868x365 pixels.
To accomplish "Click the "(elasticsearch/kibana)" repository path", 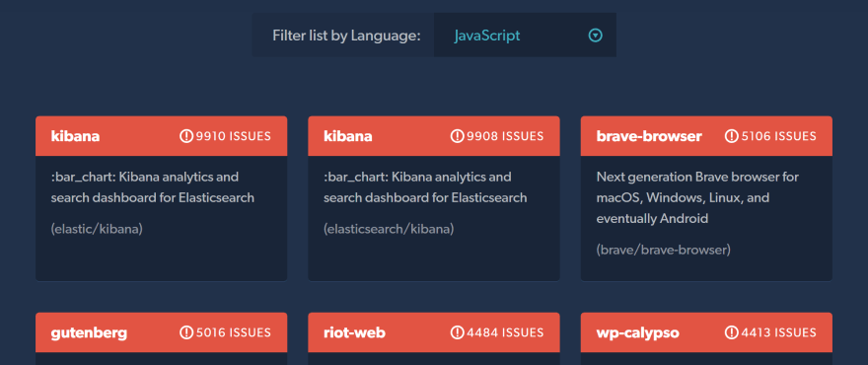I will pos(389,229).
